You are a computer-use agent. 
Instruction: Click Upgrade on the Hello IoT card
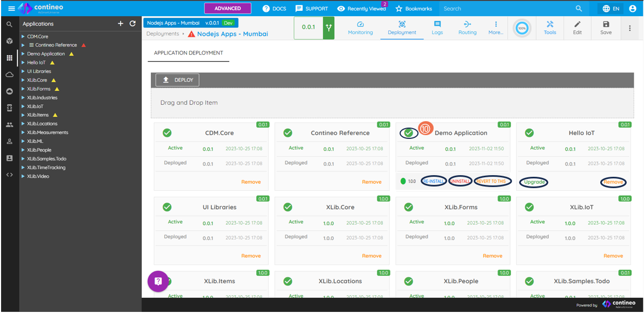534,182
